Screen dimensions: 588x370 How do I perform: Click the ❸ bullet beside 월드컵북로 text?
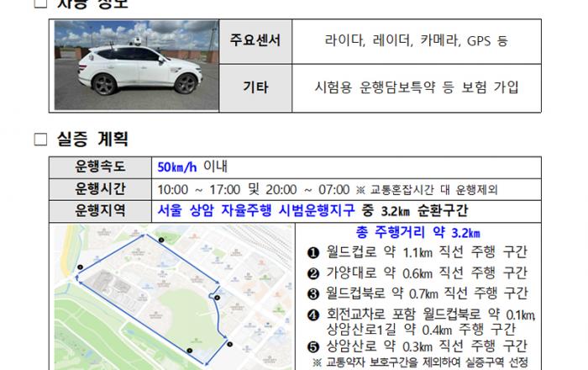(312, 293)
